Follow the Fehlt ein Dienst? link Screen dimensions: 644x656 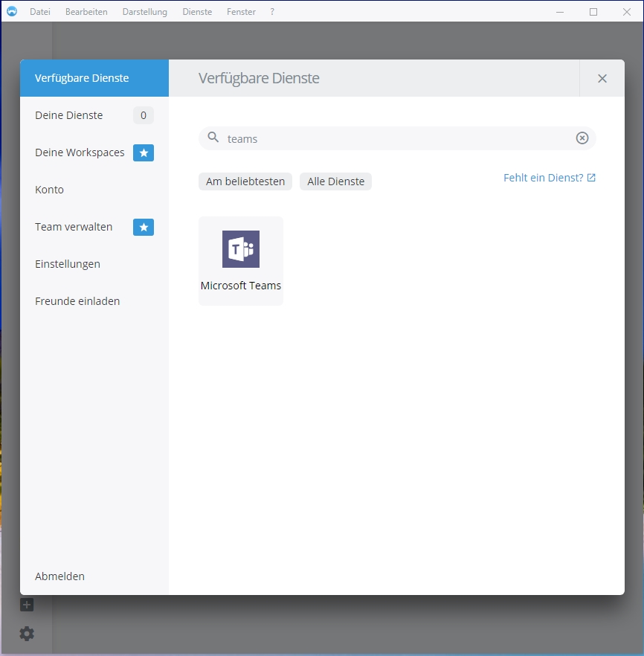[x=549, y=178]
